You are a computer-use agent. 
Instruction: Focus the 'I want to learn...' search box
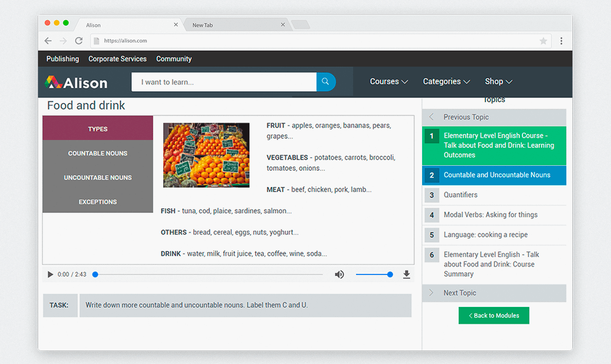click(224, 82)
